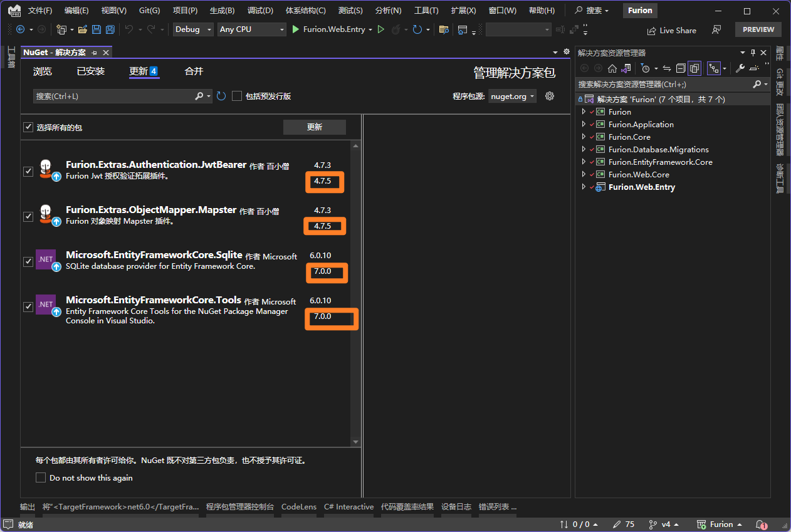Click Solution Explorer home icon
The image size is (791, 532).
tap(612, 68)
